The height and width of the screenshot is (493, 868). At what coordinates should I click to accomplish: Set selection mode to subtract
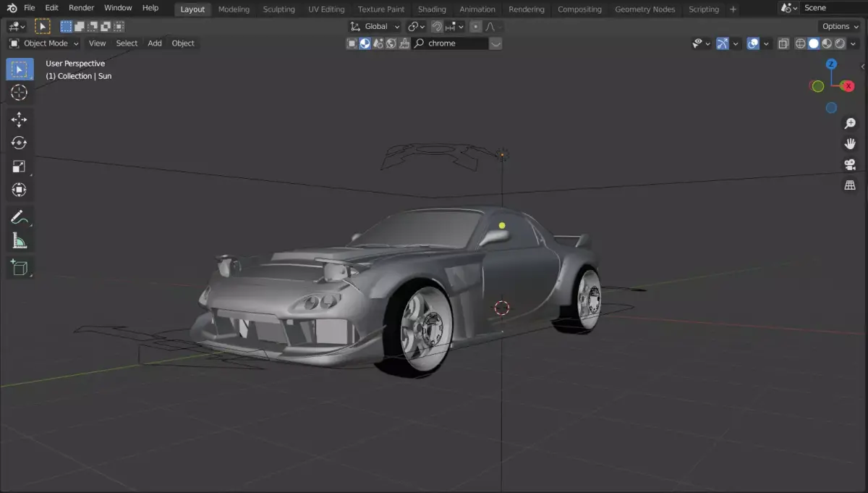[x=93, y=26]
